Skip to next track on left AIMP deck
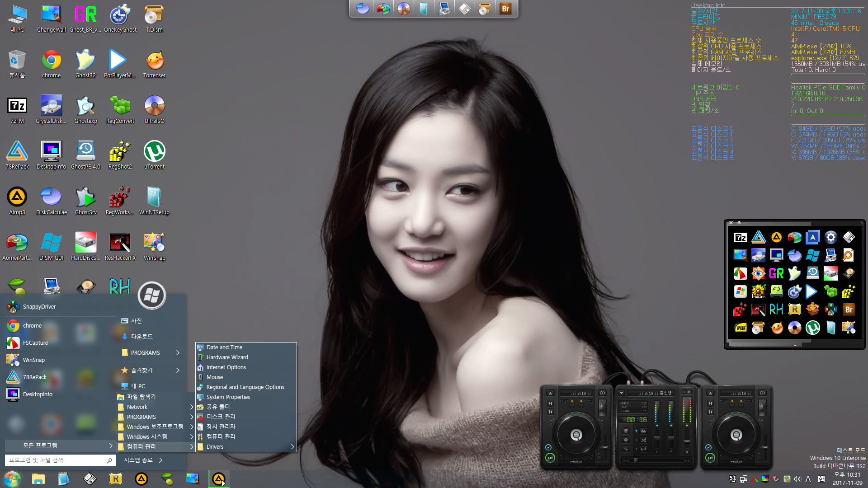Screen dimensions: 868x488 (550, 403)
